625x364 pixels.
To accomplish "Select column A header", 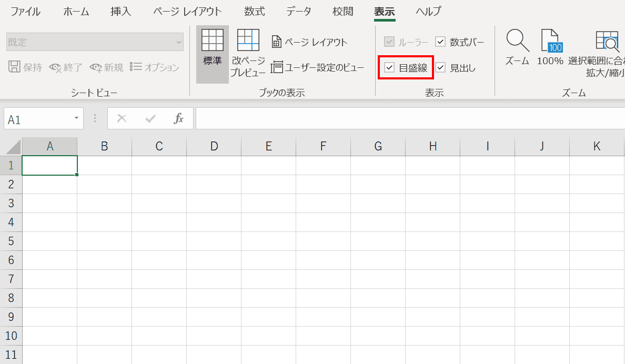I will [50, 146].
